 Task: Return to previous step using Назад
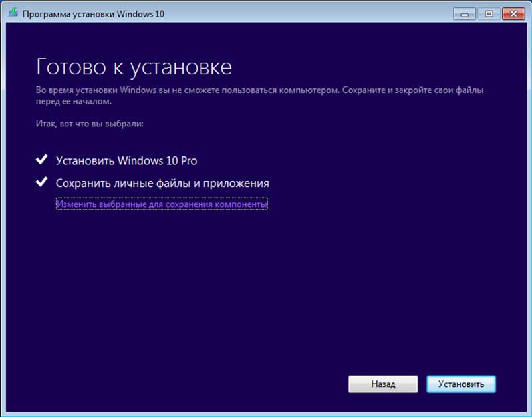382,384
